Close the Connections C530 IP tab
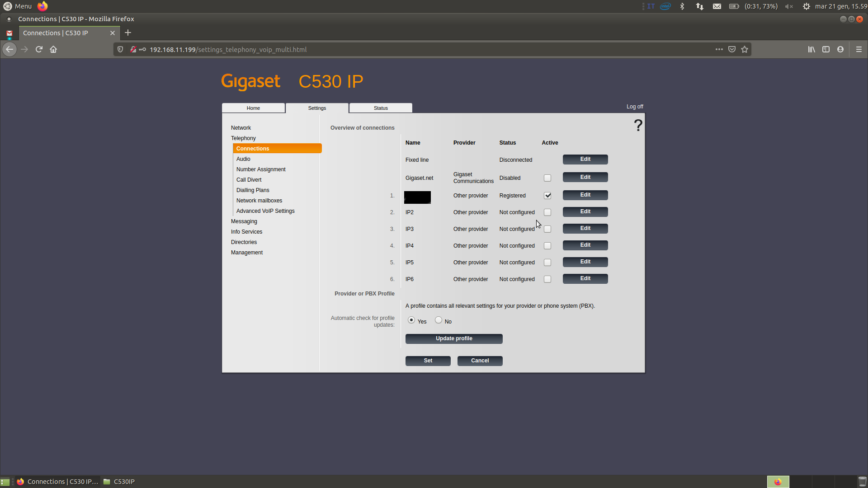This screenshot has height=488, width=868. (x=113, y=33)
